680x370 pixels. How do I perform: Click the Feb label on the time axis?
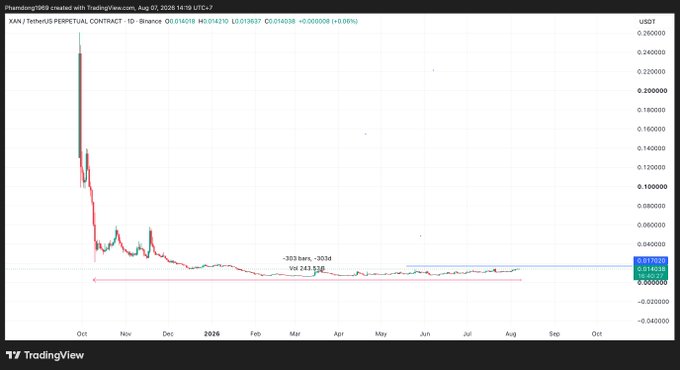[255, 334]
